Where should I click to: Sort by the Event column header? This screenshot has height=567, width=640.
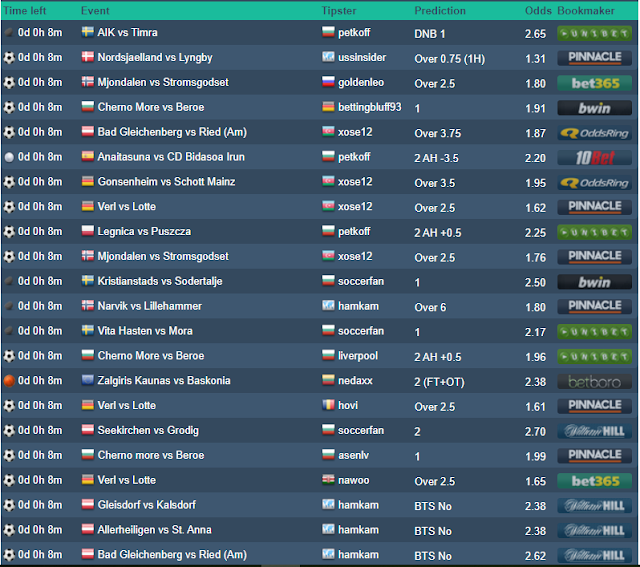[95, 11]
